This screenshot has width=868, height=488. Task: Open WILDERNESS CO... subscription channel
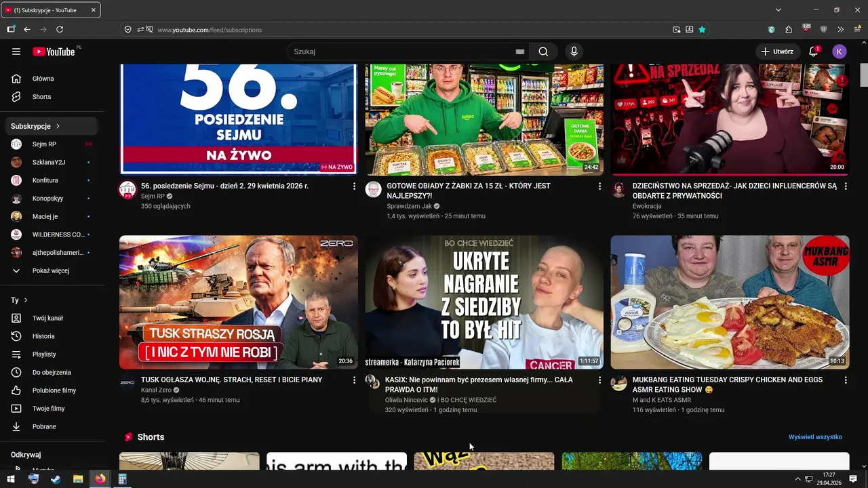[52, 235]
